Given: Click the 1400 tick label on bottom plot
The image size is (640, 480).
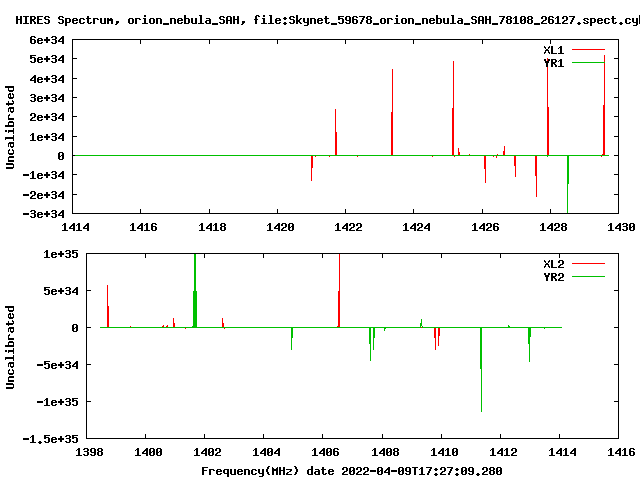Looking at the screenshot, I should click(x=148, y=452).
